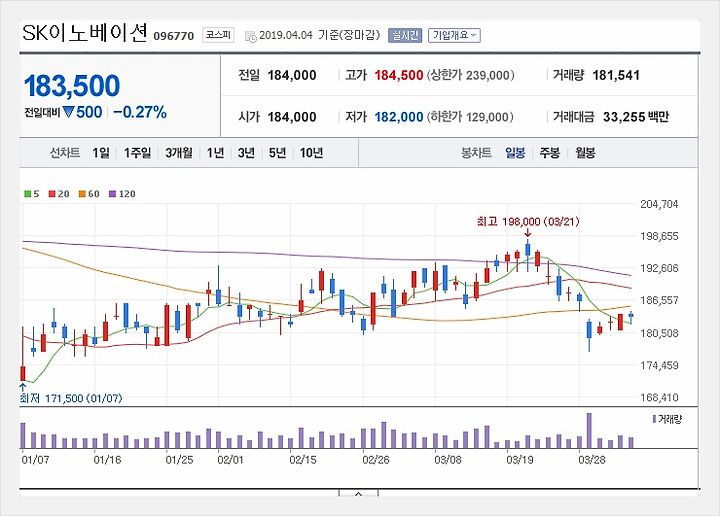Screen dimensions: 720x516
Task: Click the SK이노베이션 stock title
Action: [85, 33]
